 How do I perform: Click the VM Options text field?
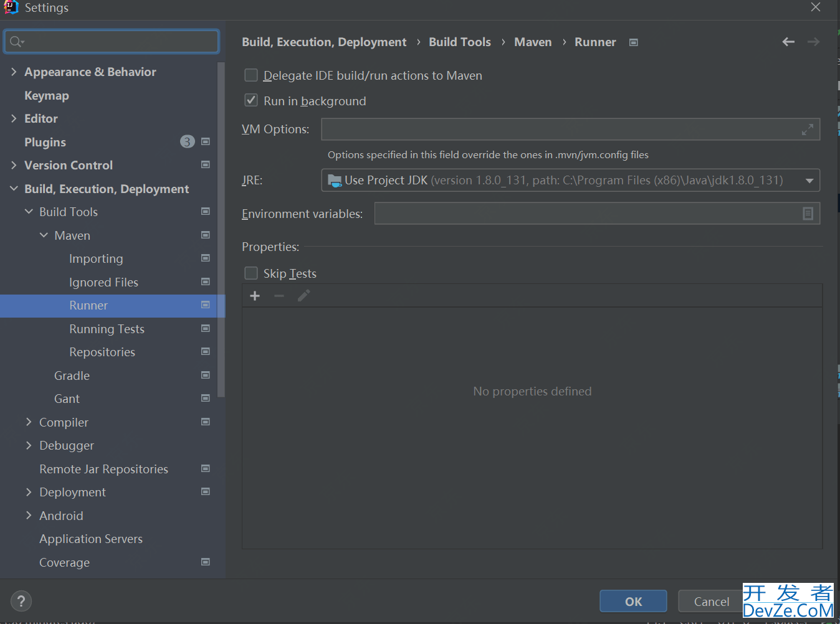point(570,130)
